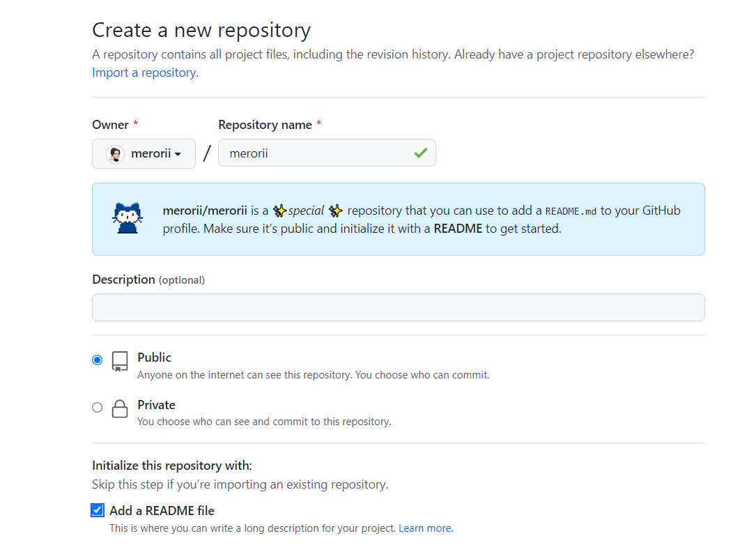Open the Owner dropdown showing merorii
The height and width of the screenshot is (552, 756).
[x=144, y=154]
